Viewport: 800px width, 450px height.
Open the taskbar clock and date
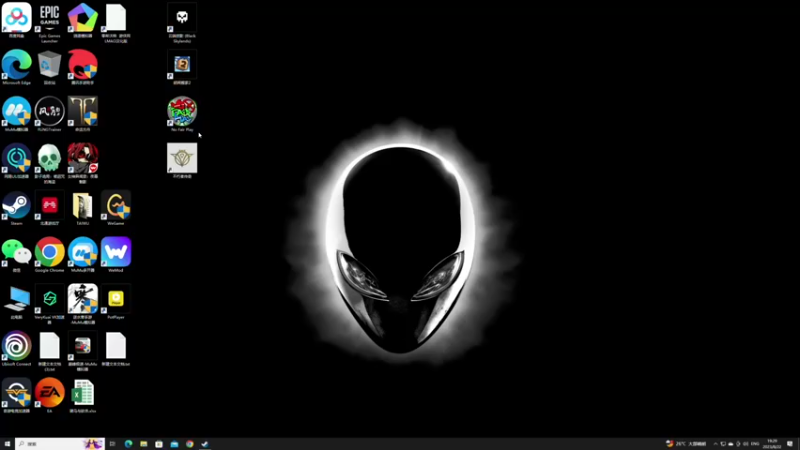[x=772, y=444]
